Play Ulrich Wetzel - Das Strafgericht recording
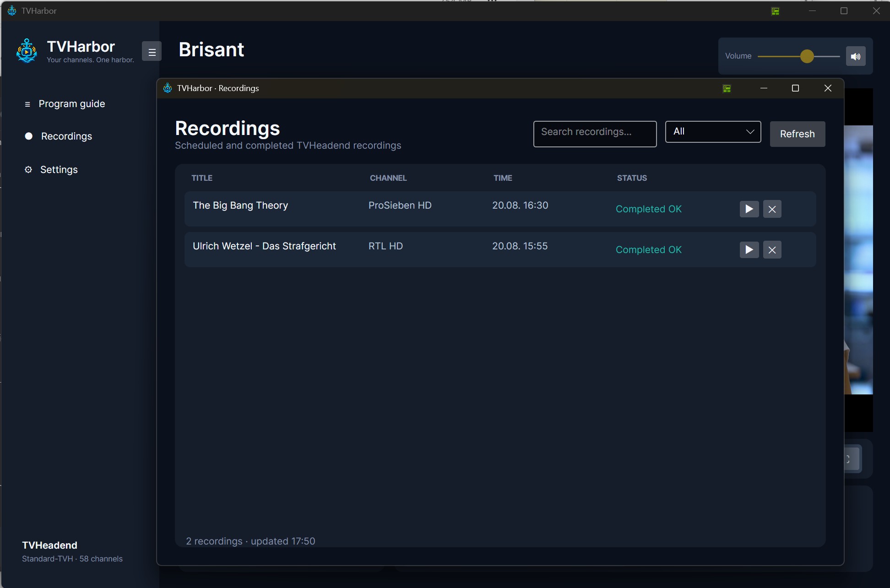890x588 pixels. click(x=749, y=250)
